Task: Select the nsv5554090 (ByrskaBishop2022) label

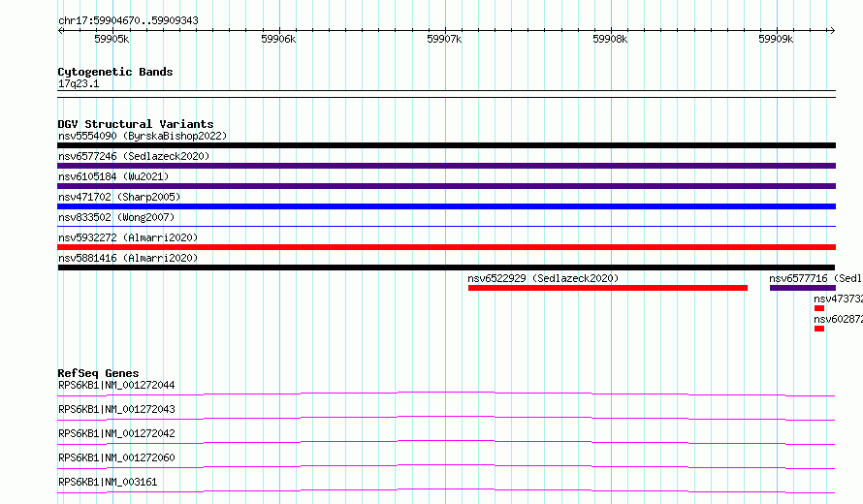Action: pos(143,136)
